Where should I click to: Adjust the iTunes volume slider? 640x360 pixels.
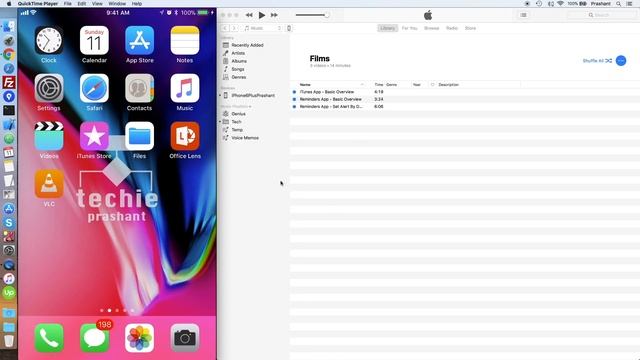312,15
